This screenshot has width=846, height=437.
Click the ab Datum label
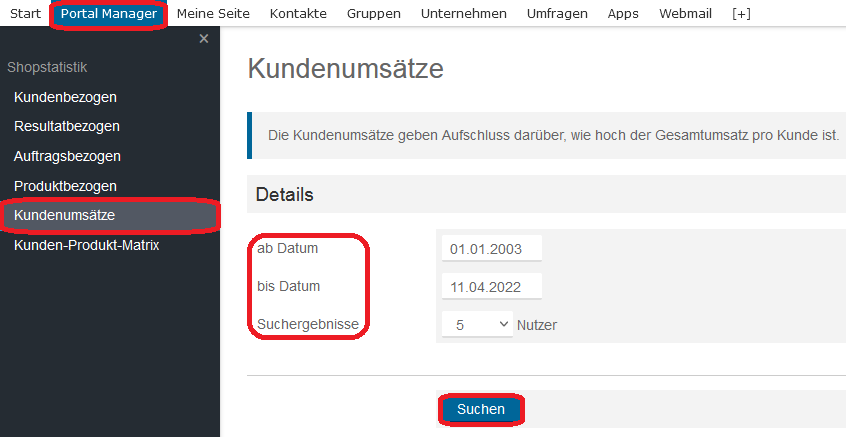tap(288, 249)
